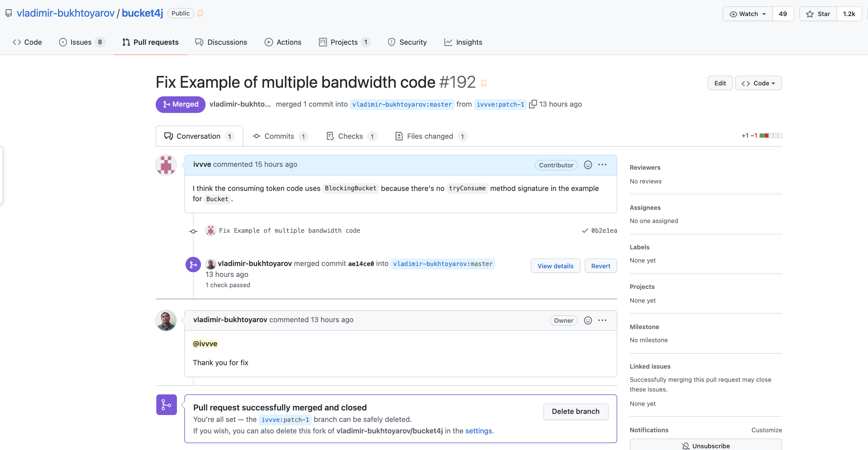This screenshot has height=450, width=868.
Task: Add emoji reaction to Owner's comment
Action: (588, 320)
